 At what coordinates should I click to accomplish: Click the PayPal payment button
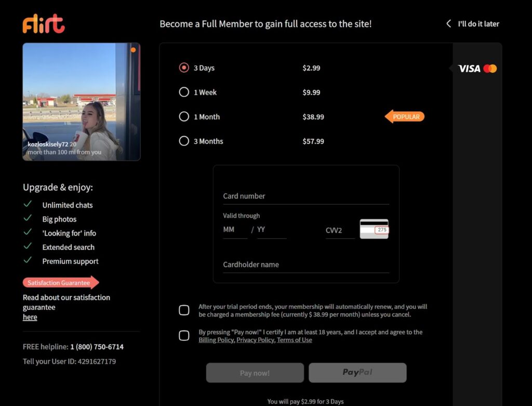click(357, 372)
